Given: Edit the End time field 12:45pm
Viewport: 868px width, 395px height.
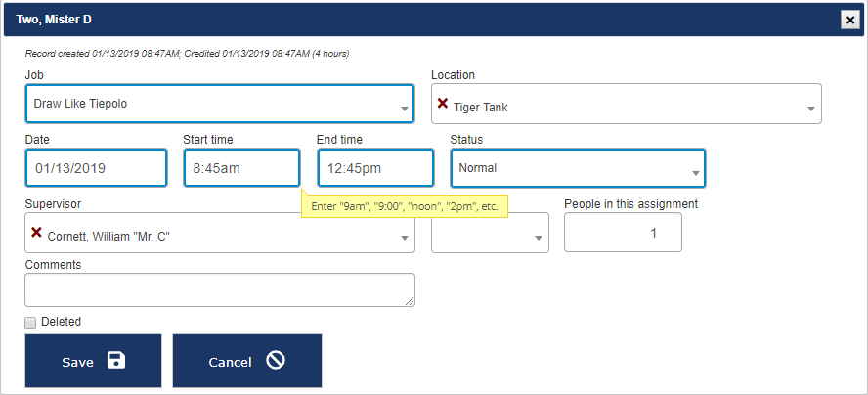Looking at the screenshot, I should click(x=375, y=167).
